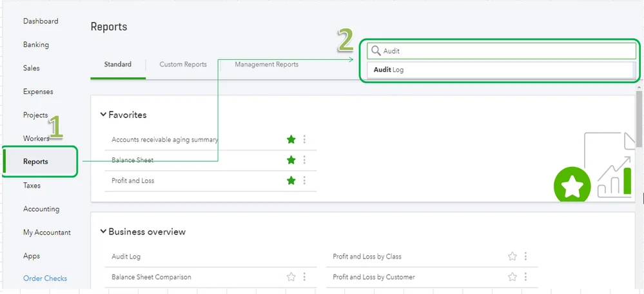Click the reports list vertical scrollbar

(x=639, y=119)
